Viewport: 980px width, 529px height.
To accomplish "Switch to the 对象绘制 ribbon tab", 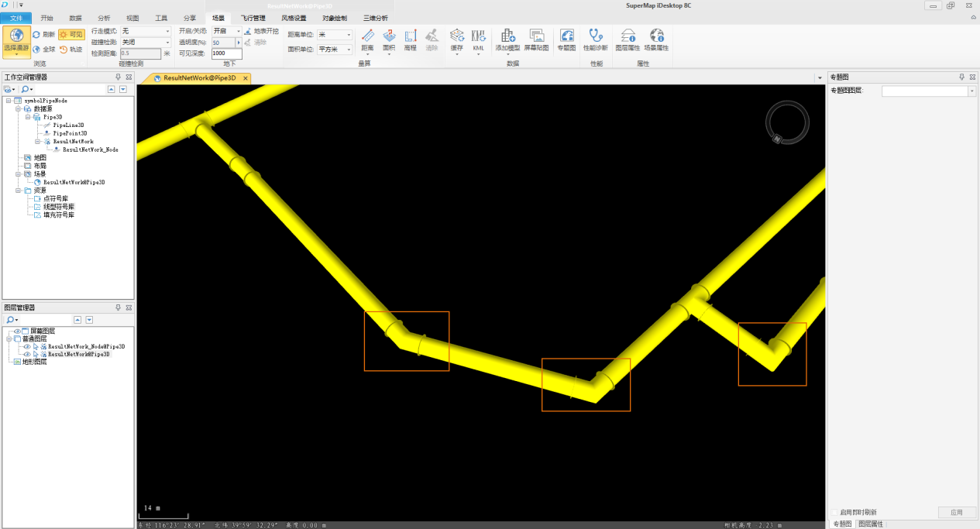I will point(335,18).
